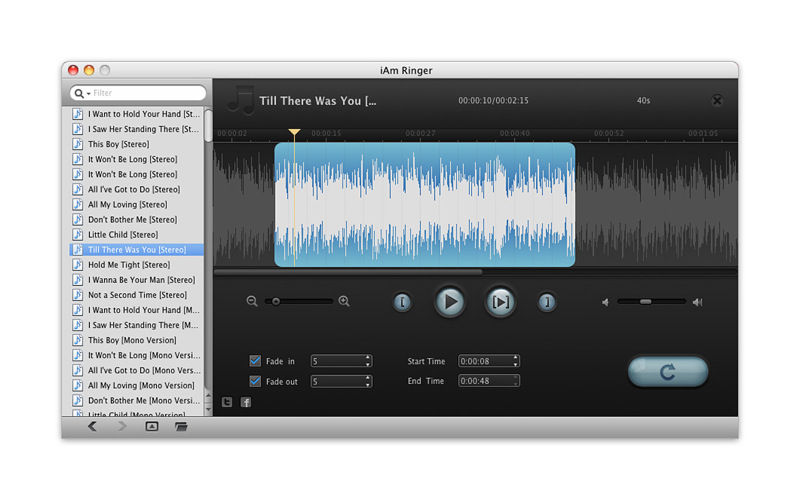Click the upload tray icon in bottom bar

(x=152, y=426)
